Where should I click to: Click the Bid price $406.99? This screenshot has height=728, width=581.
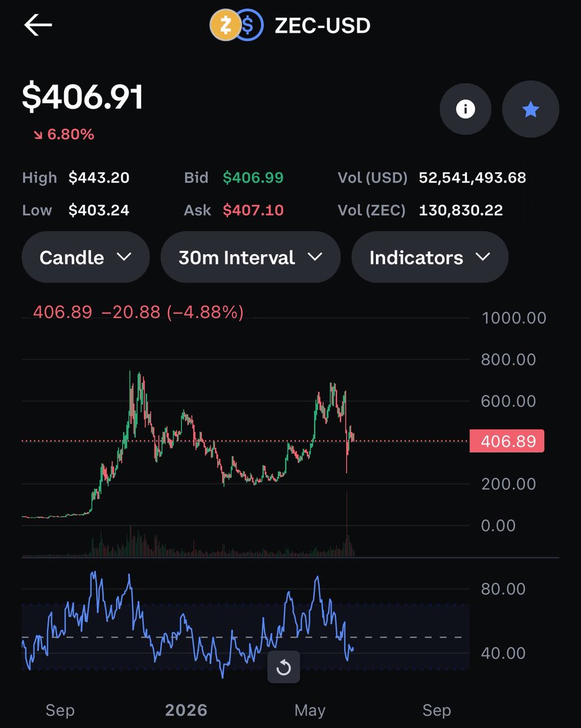pyautogui.click(x=254, y=178)
